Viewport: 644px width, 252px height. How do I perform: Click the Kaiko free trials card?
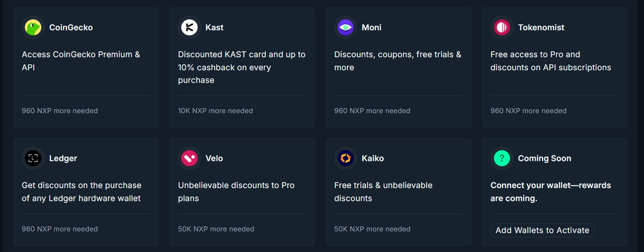[398, 191]
